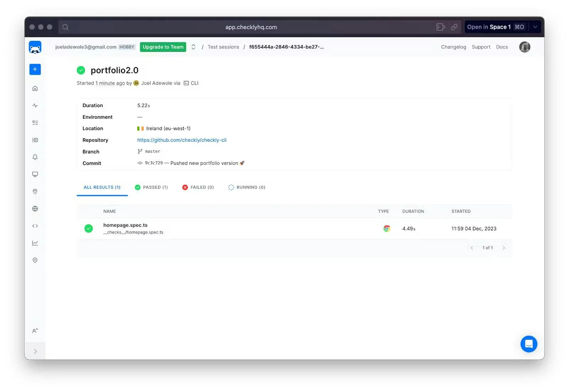569x392 pixels.
Task: Open Test sessions breadcrumb item
Action: click(x=223, y=47)
